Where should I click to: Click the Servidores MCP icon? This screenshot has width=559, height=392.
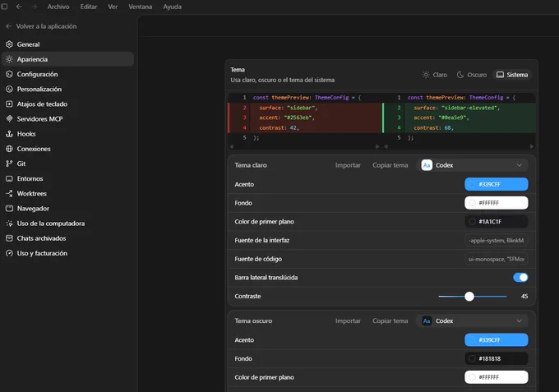click(9, 118)
